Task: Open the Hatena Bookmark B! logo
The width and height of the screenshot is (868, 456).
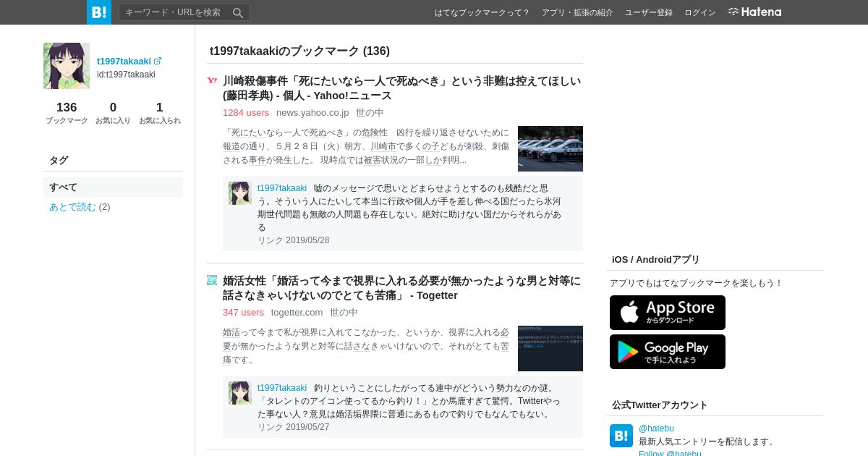Action: (99, 12)
